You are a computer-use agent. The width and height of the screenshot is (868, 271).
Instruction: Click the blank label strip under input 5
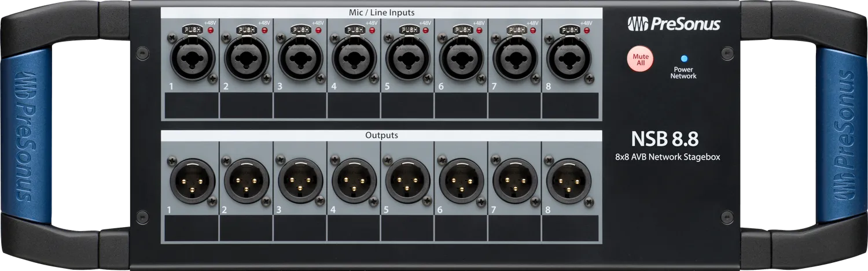point(407,106)
